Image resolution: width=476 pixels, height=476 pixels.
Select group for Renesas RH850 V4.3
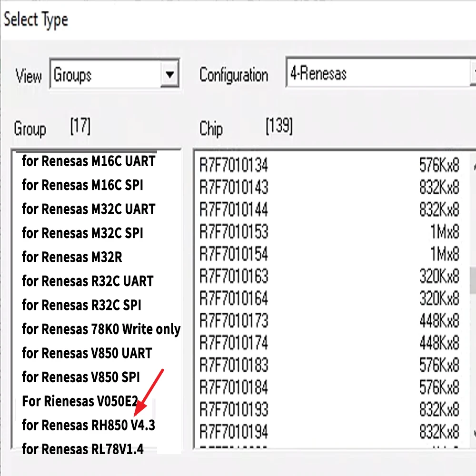tap(88, 425)
